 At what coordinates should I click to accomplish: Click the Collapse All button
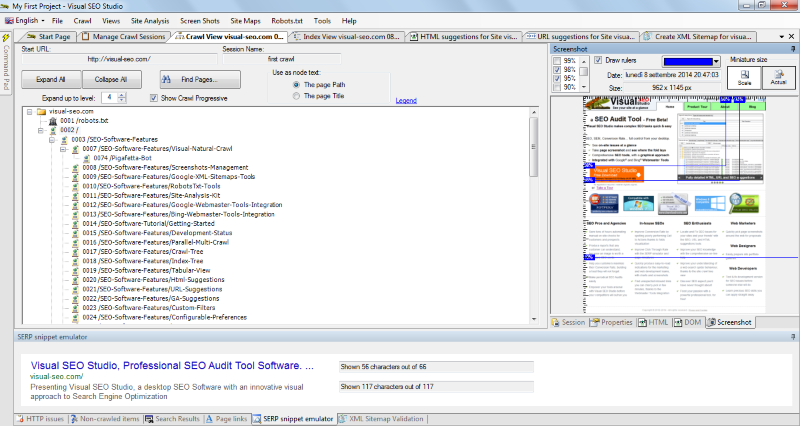point(111,80)
